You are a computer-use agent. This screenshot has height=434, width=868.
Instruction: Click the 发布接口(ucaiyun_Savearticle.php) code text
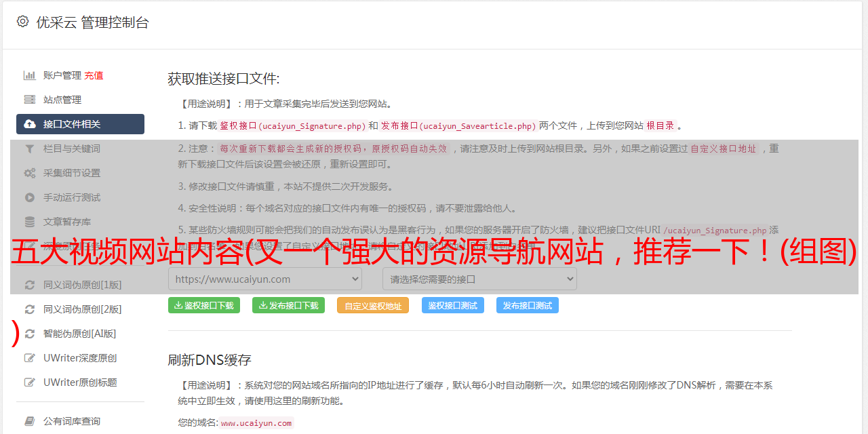458,125
